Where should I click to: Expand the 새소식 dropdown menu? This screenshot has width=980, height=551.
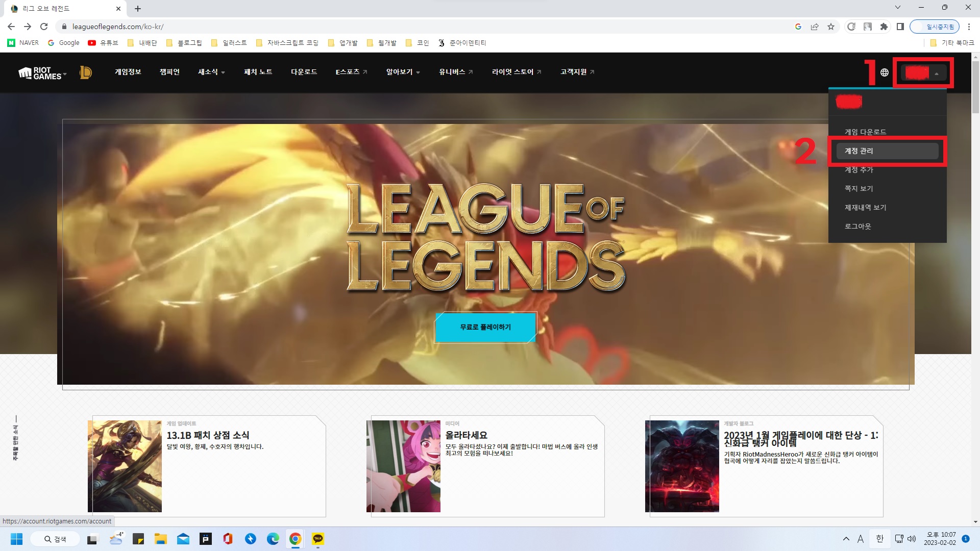point(211,72)
